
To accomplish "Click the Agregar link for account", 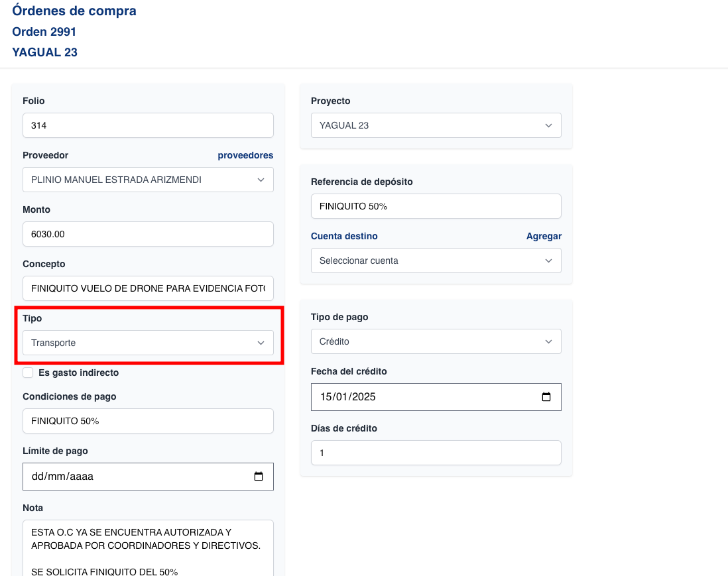I will pyautogui.click(x=544, y=236).
